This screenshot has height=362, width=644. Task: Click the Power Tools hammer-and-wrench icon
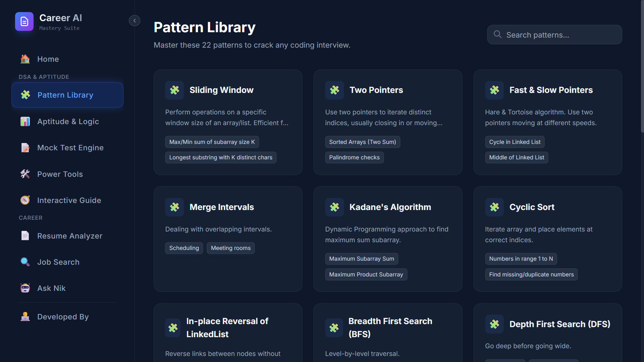pyautogui.click(x=25, y=174)
